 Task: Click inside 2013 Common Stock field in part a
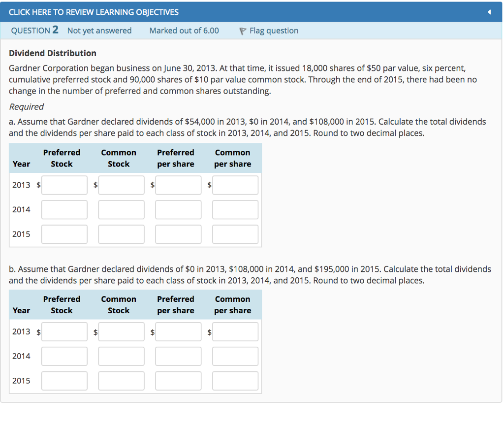click(x=121, y=185)
